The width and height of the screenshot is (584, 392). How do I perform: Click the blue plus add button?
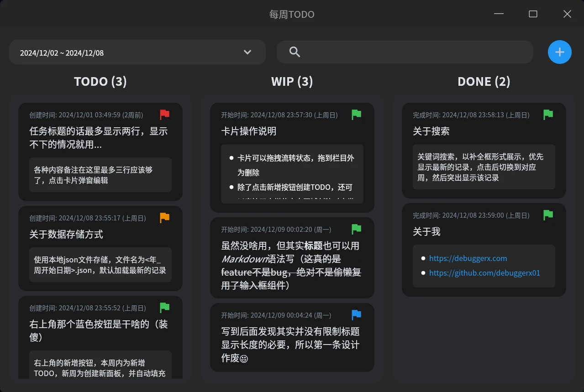[559, 52]
